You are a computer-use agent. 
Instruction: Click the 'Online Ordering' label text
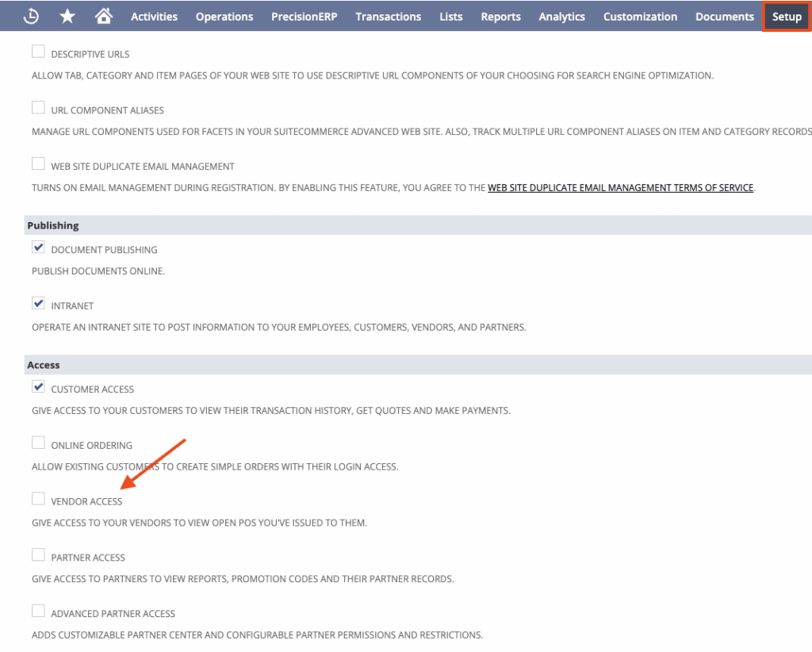coord(92,445)
